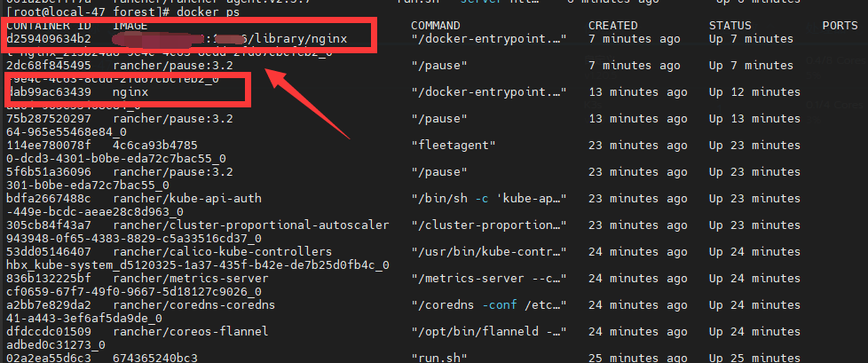This screenshot has width=868, height=363.
Task: Select the CONTAINER ID column header
Action: pos(49,26)
